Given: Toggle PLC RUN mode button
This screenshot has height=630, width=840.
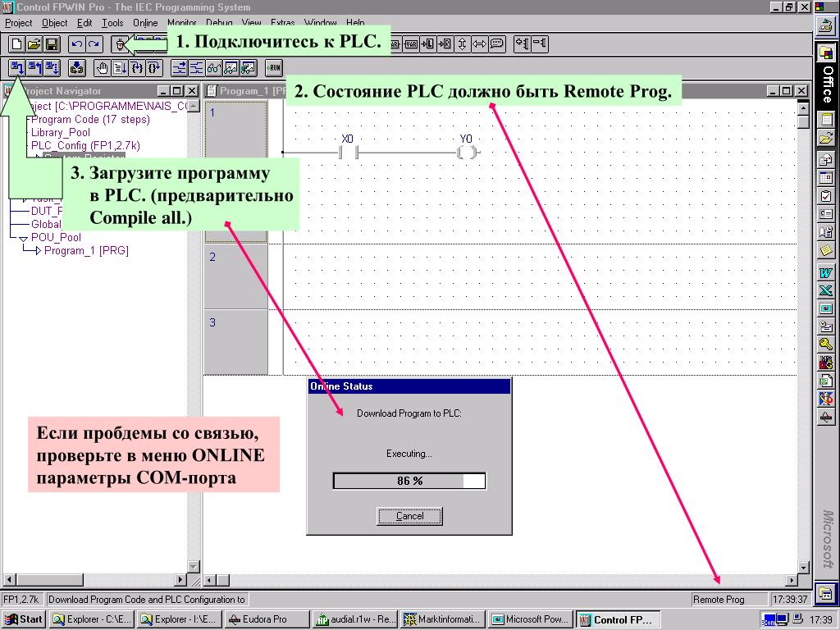Looking at the screenshot, I should (274, 67).
